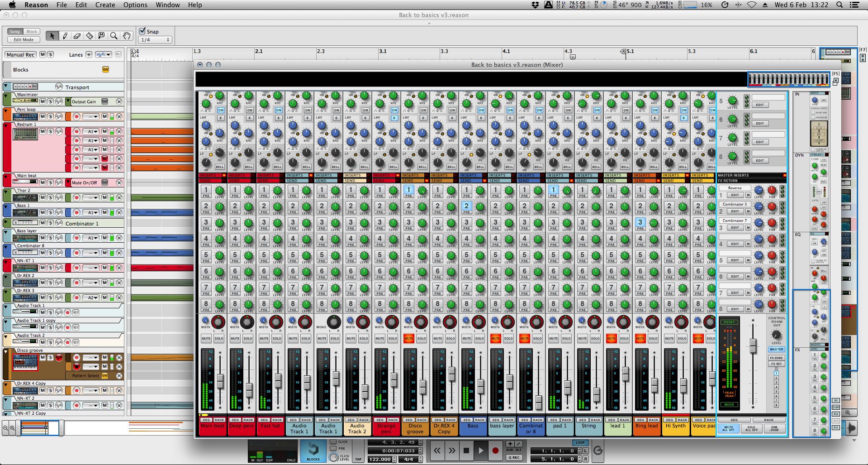Click the Record transport button

495,451
